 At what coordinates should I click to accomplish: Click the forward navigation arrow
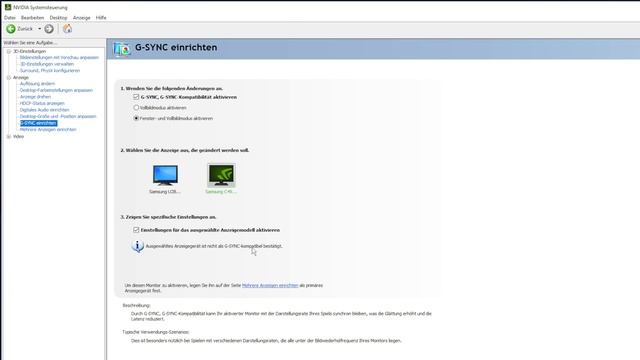(x=49, y=29)
